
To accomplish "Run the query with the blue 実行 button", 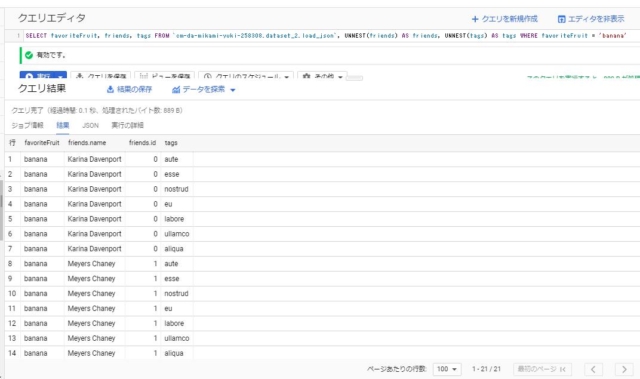I will click(x=43, y=76).
